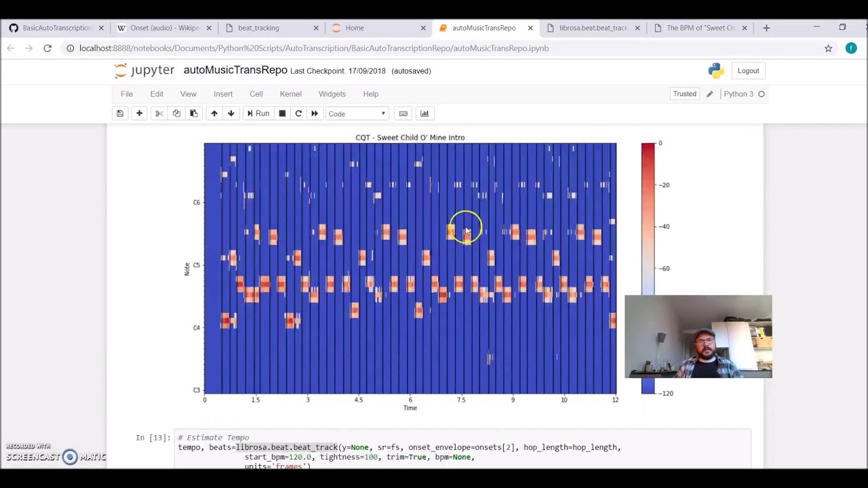Restart the kernel icon
The height and width of the screenshot is (488, 868).
coord(298,114)
